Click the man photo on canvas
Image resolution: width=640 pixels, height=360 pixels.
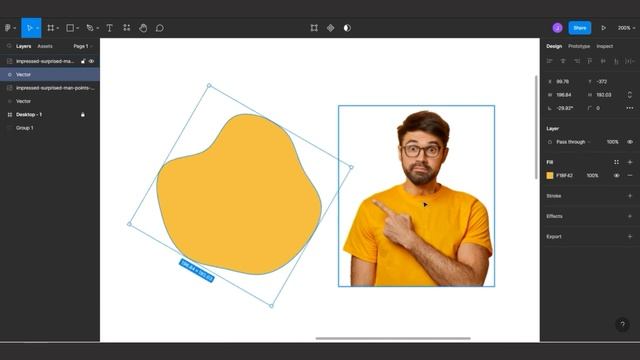[416, 196]
